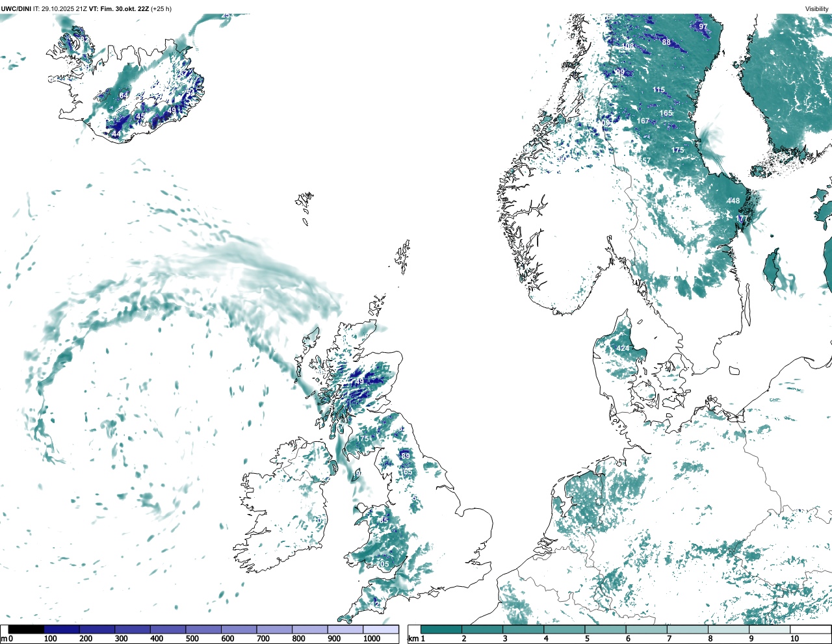Screen dimensions: 832x644
Task: Pick the 200–300 m legend color segment
Action: pyautogui.click(x=97, y=629)
